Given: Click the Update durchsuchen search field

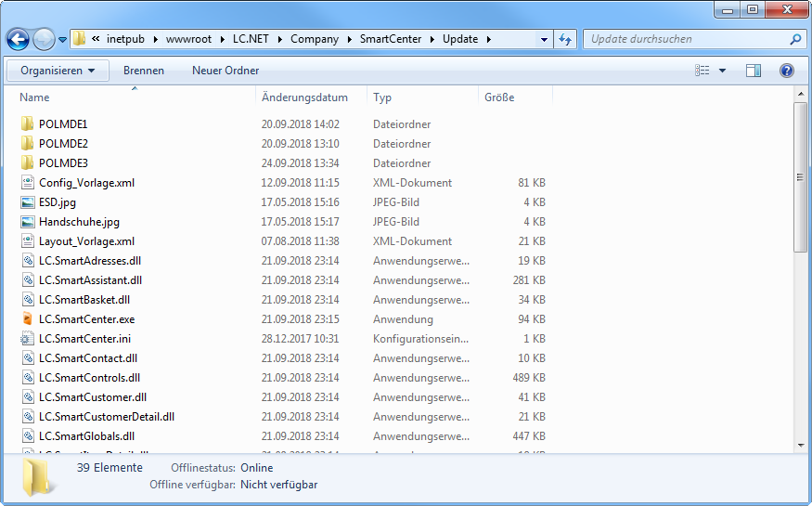Looking at the screenshot, I should [x=685, y=40].
